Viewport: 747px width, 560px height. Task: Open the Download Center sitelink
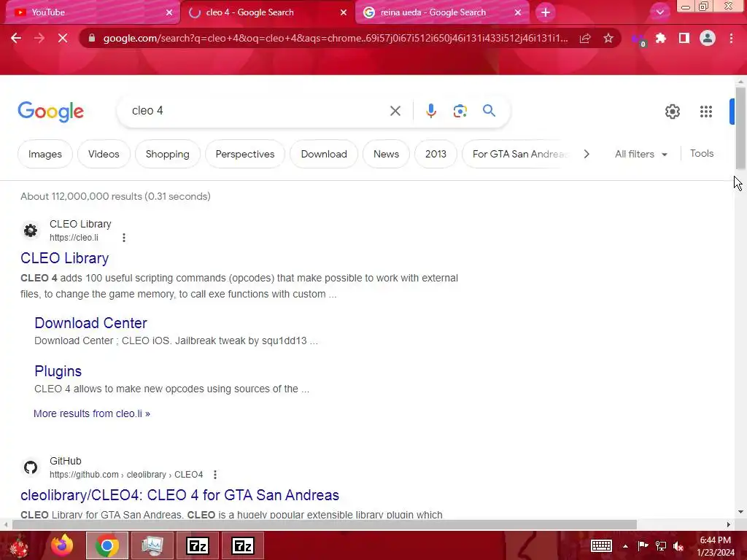(90, 322)
